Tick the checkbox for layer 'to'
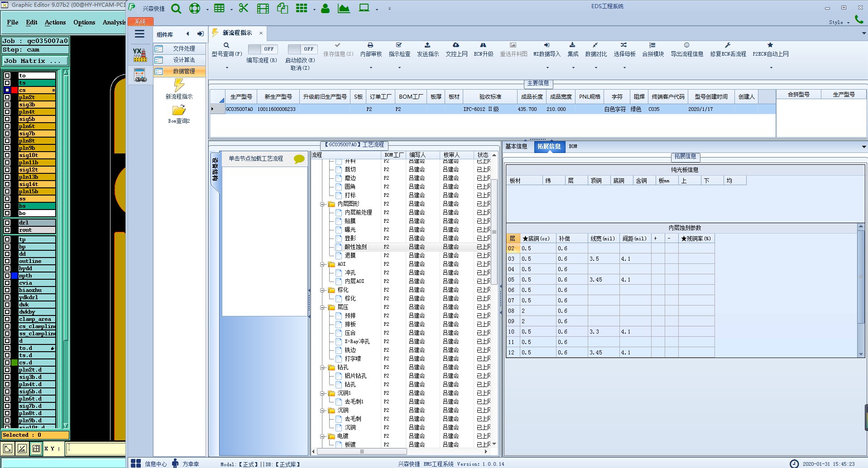 click(7, 76)
